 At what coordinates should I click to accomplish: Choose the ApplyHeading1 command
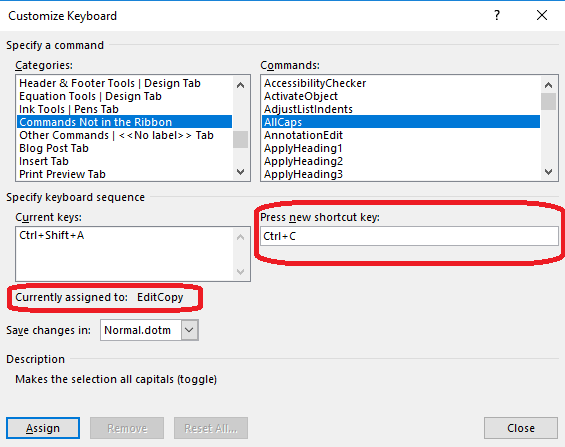tap(401, 148)
